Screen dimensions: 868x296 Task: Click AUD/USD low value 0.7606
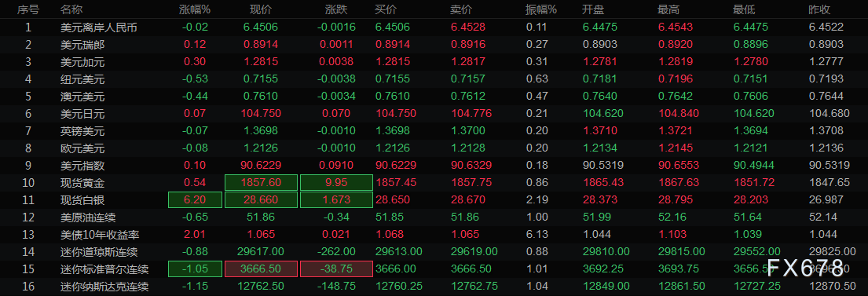(x=751, y=97)
